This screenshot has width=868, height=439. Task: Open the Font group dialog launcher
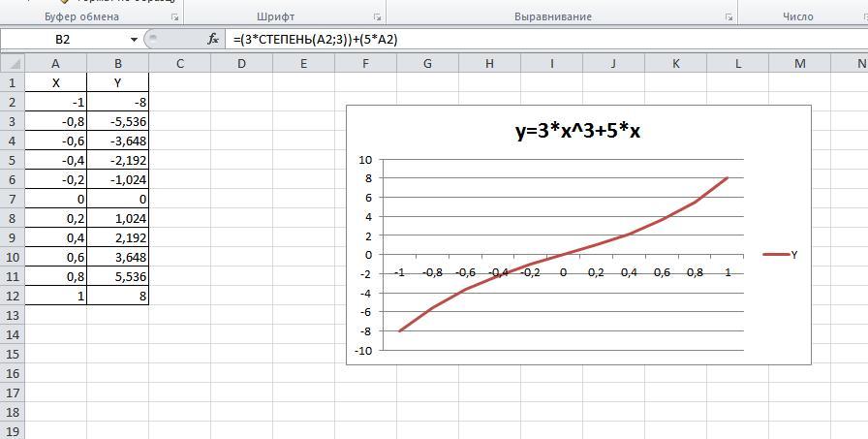[378, 17]
